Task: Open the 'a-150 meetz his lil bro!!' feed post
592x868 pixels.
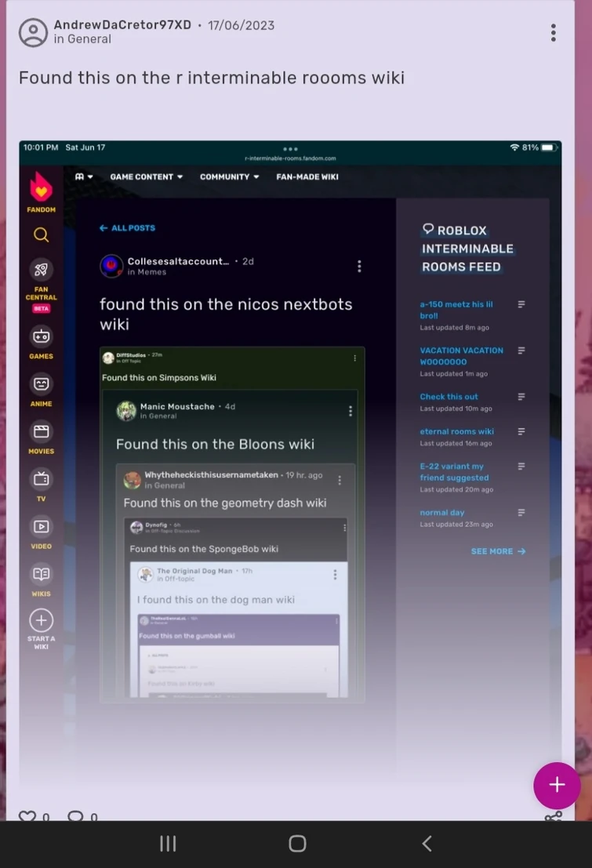Action: 456,310
